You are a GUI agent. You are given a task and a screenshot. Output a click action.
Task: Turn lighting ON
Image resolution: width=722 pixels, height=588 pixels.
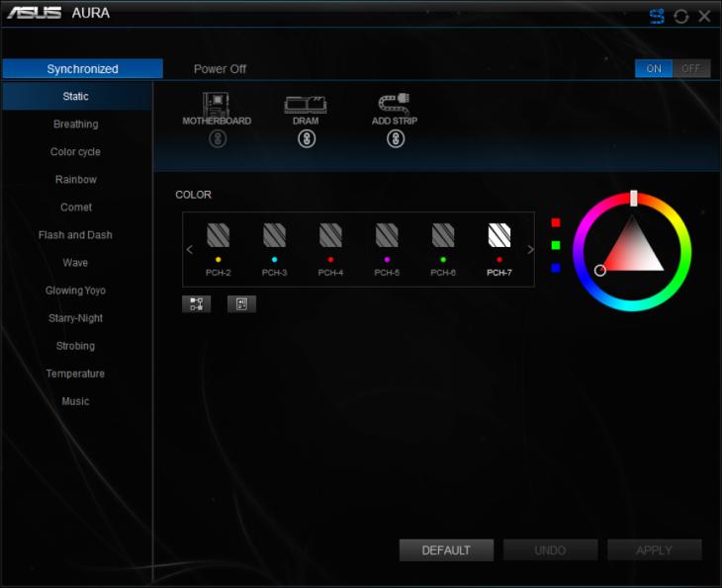tap(654, 68)
